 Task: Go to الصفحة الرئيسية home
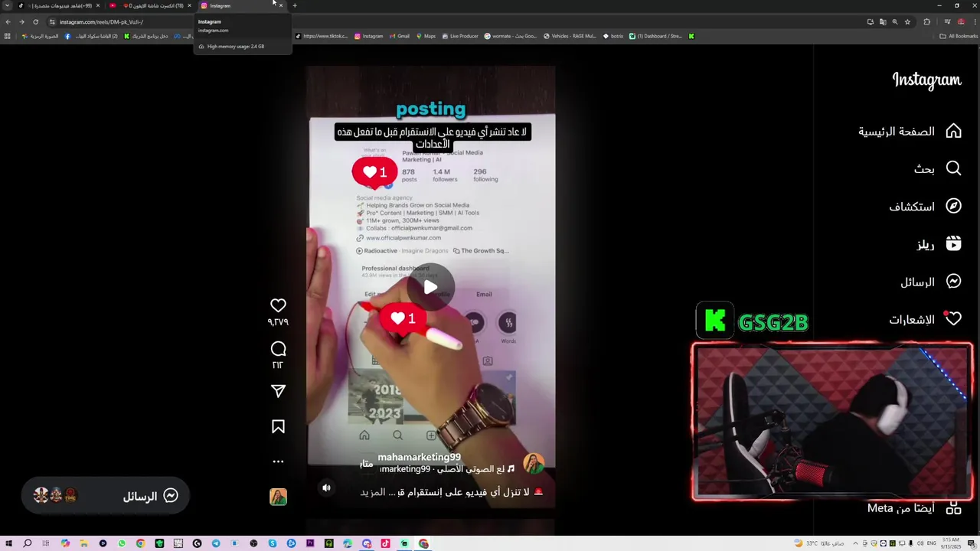tap(910, 131)
